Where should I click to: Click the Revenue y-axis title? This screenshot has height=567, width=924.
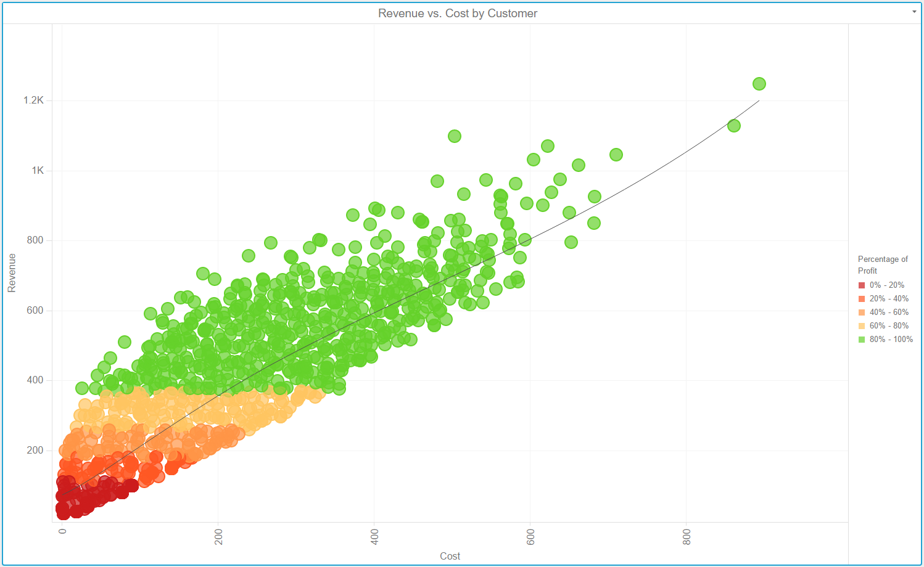[x=12, y=272]
